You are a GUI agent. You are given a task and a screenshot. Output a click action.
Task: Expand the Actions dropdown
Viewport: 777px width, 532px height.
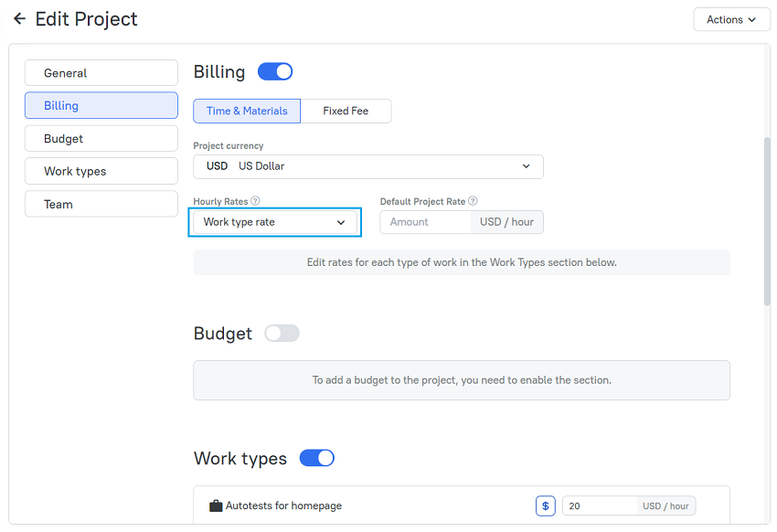[731, 19]
